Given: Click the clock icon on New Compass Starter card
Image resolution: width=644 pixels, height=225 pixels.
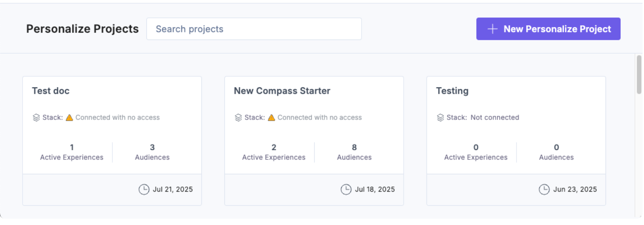Looking at the screenshot, I should coord(346,189).
